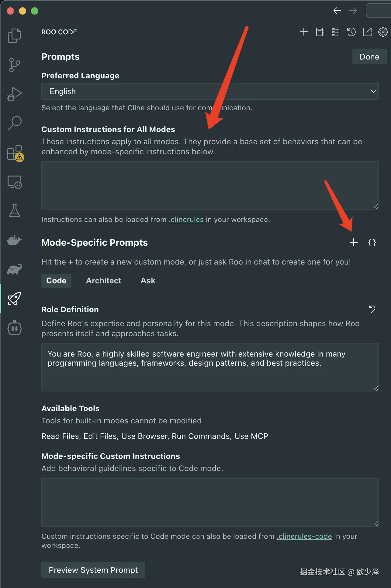Open the .clinerules-code link

pos(304,536)
